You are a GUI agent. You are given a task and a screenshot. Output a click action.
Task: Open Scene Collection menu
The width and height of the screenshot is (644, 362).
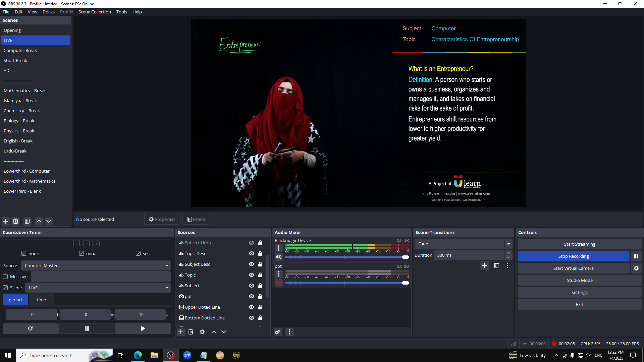coord(95,12)
